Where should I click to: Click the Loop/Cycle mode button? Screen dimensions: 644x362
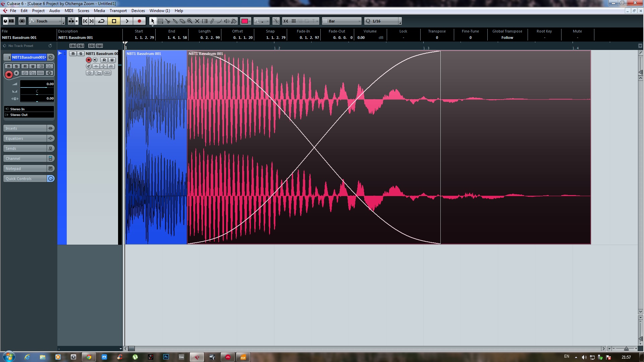click(101, 21)
